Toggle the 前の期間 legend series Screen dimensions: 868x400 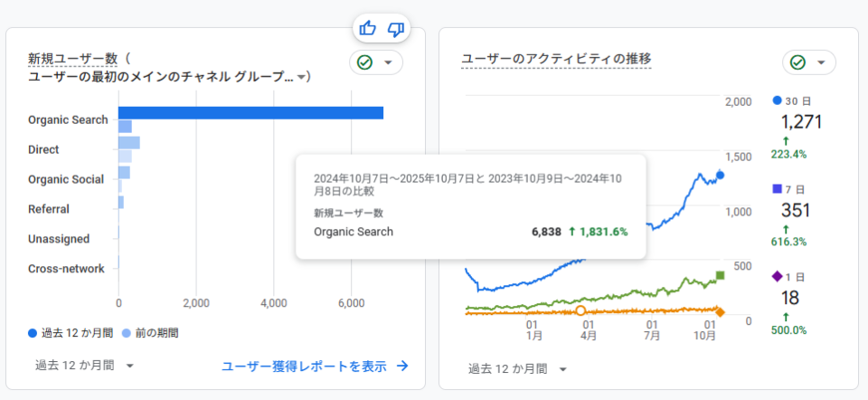point(150,333)
